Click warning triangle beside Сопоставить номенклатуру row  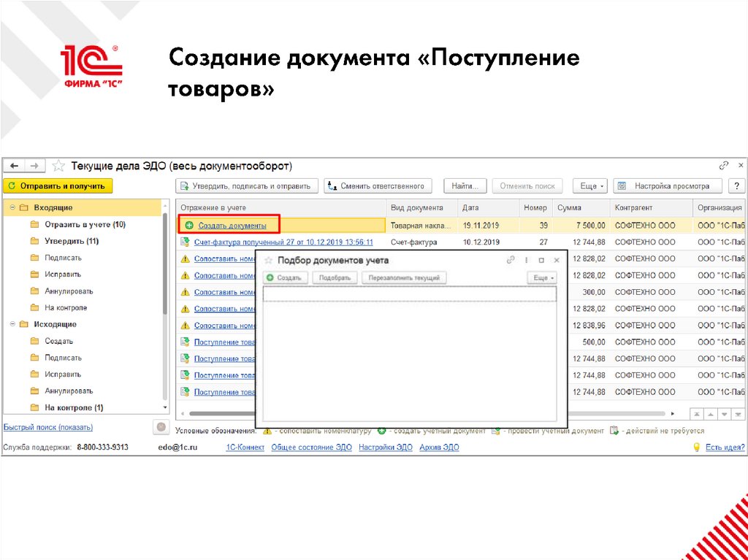pos(185,260)
